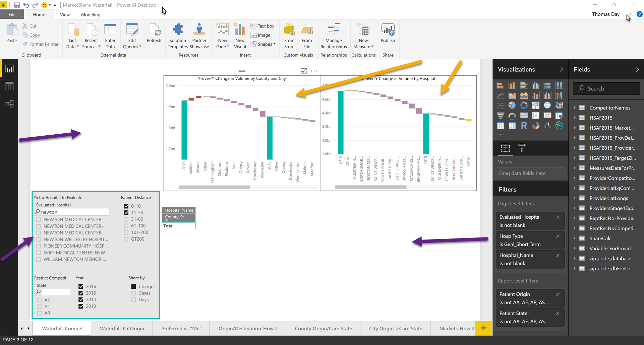The image size is (644, 345).
Task: Expand the CompetitorNames table
Action: [575, 108]
